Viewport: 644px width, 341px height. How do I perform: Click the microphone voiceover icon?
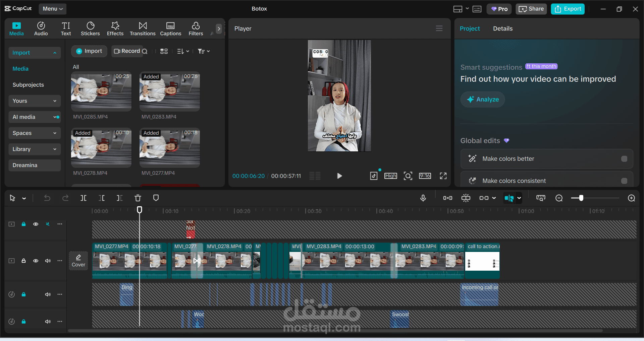pyautogui.click(x=423, y=198)
